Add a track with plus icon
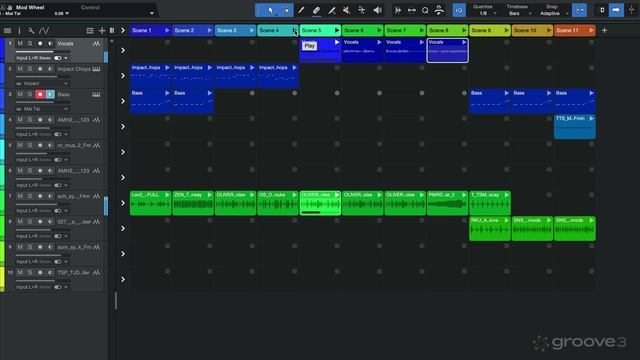This screenshot has width=640, height=360. click(102, 31)
